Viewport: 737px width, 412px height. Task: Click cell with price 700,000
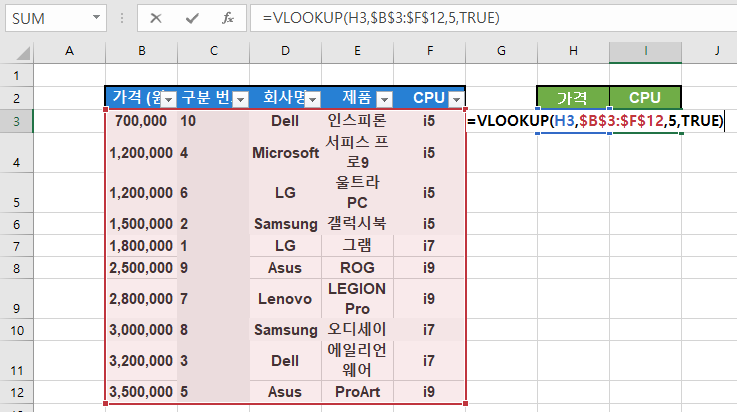click(141, 121)
